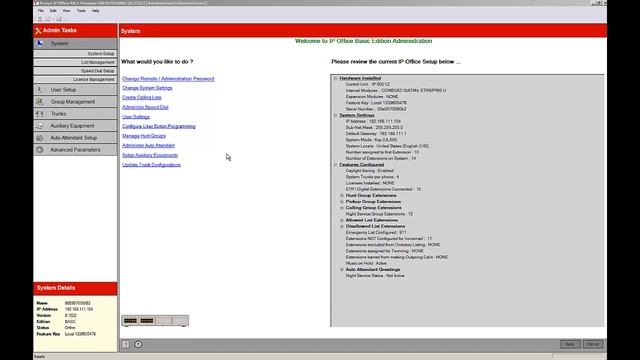The width and height of the screenshot is (640, 360).
Task: Click the Group Management people icon
Action: [x=40, y=102]
